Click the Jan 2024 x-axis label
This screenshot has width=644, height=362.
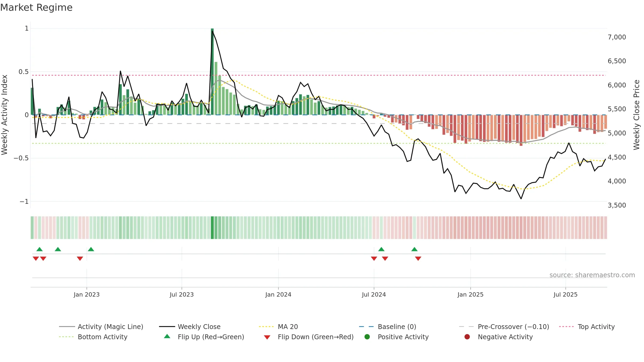click(x=278, y=294)
